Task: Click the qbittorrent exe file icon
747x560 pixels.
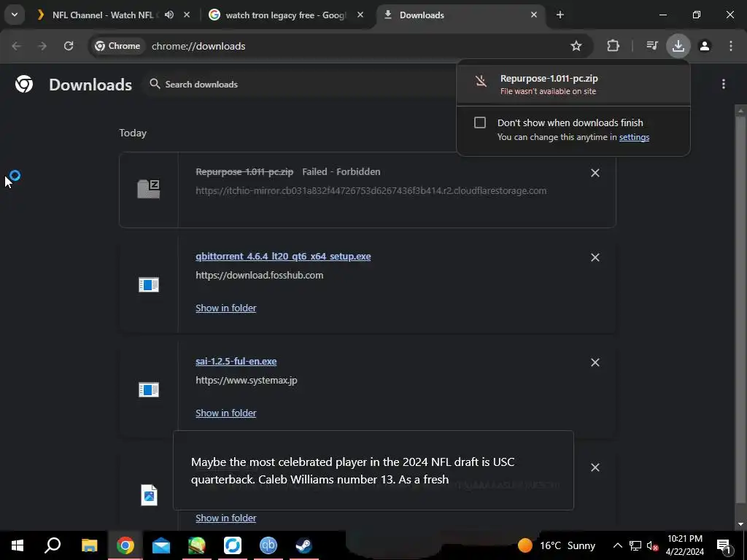Action: [x=149, y=285]
